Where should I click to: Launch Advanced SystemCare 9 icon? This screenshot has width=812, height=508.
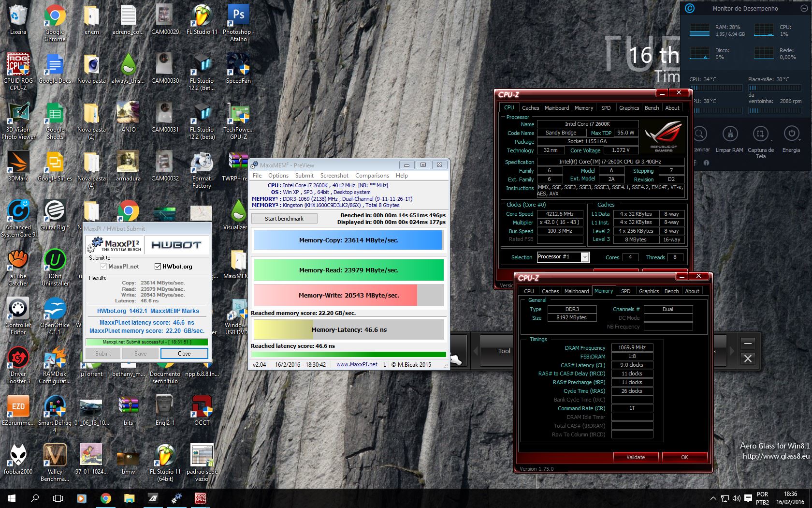[x=18, y=218]
